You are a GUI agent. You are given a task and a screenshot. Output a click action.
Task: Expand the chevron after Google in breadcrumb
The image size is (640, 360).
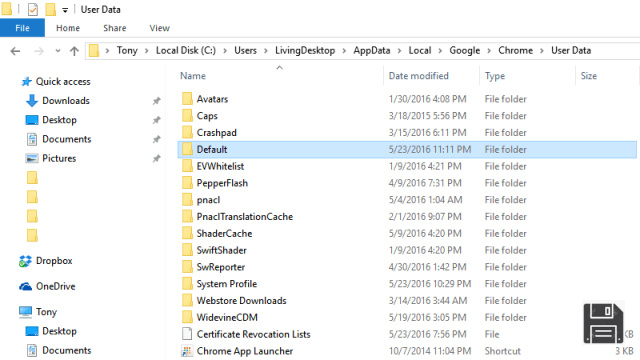[x=489, y=51]
